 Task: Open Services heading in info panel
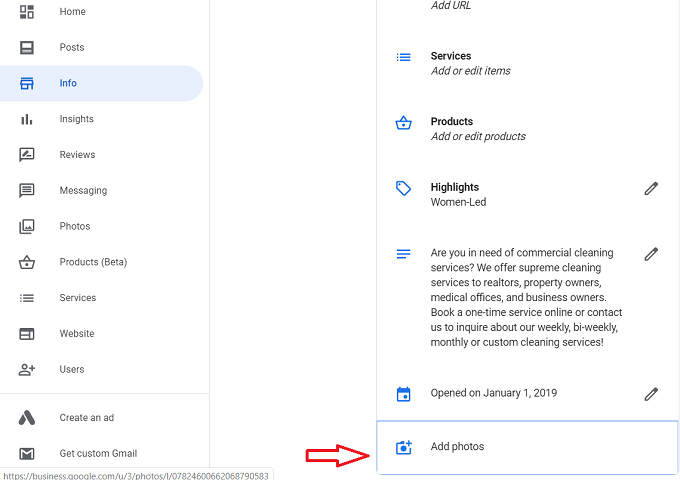(x=451, y=56)
